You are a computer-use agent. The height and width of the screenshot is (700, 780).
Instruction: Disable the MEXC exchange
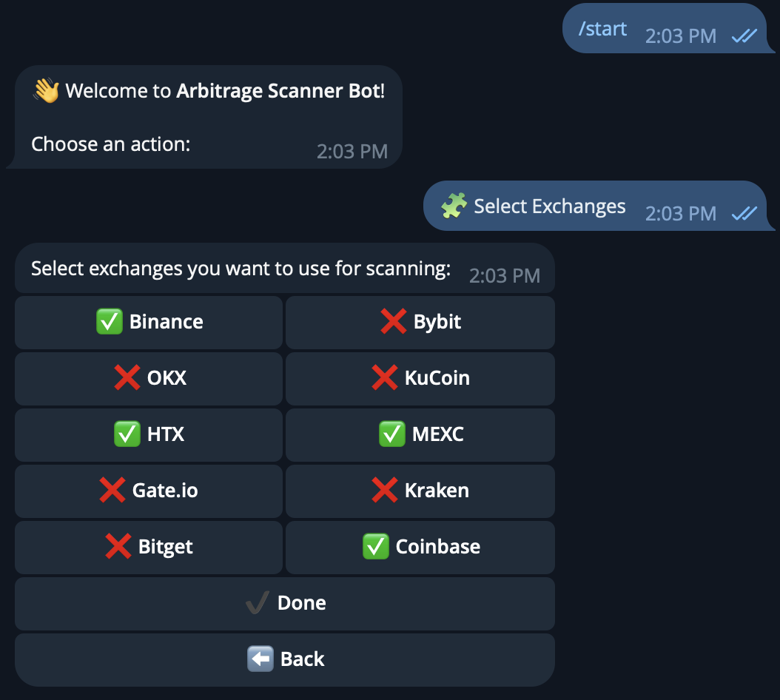point(420,434)
